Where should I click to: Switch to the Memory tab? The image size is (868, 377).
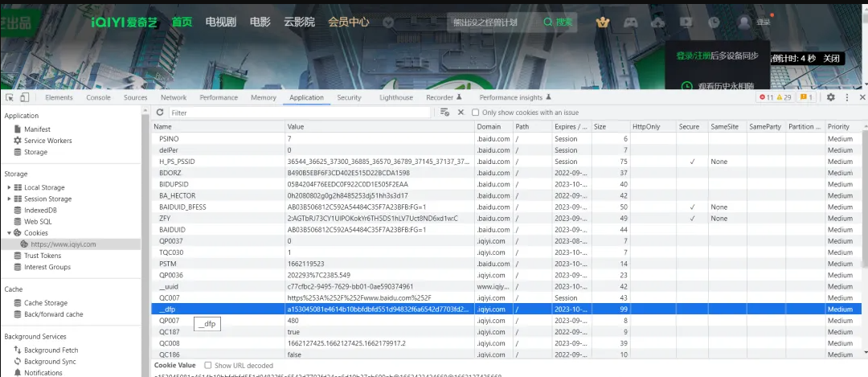coord(264,97)
